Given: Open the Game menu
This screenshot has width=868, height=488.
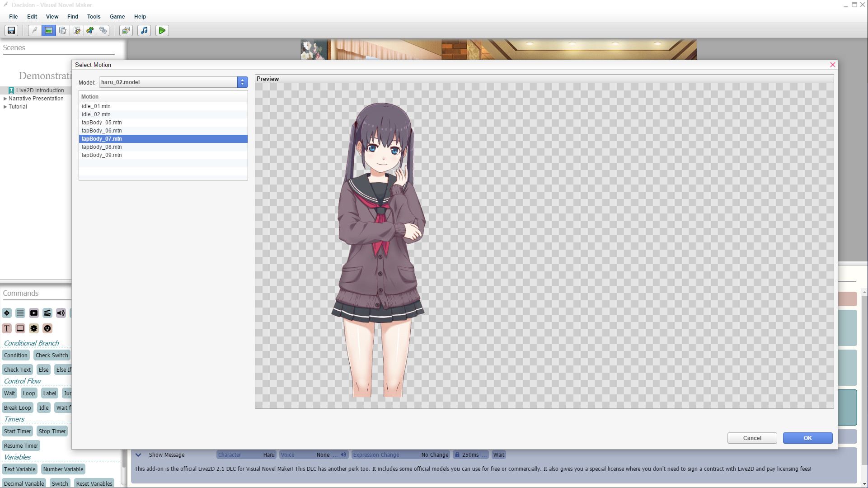Looking at the screenshot, I should [117, 17].
